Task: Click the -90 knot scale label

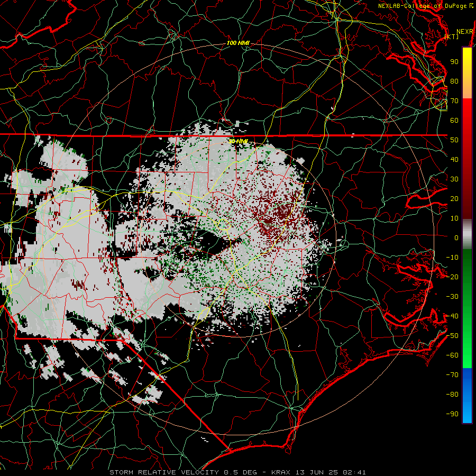Action: (x=452, y=414)
